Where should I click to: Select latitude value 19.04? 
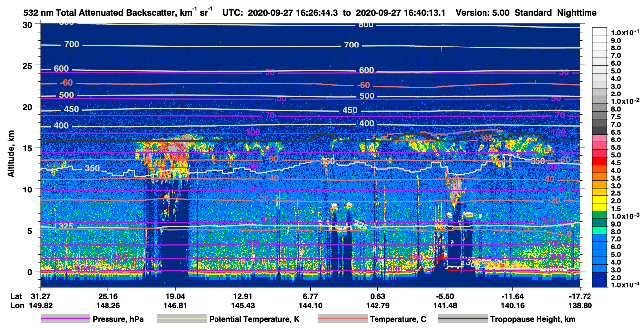175,296
